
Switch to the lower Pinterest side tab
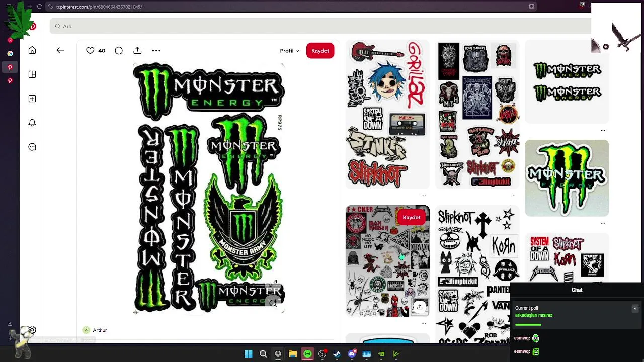(10, 80)
